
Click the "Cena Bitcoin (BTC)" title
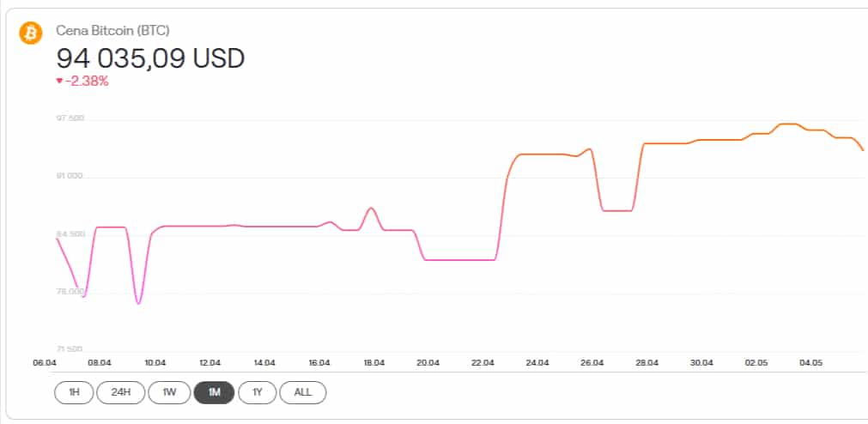point(112,31)
